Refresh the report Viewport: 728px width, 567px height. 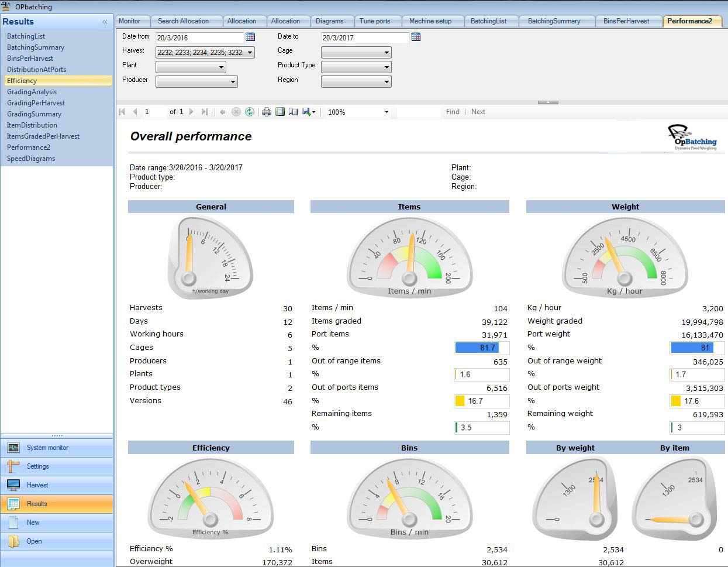(250, 112)
